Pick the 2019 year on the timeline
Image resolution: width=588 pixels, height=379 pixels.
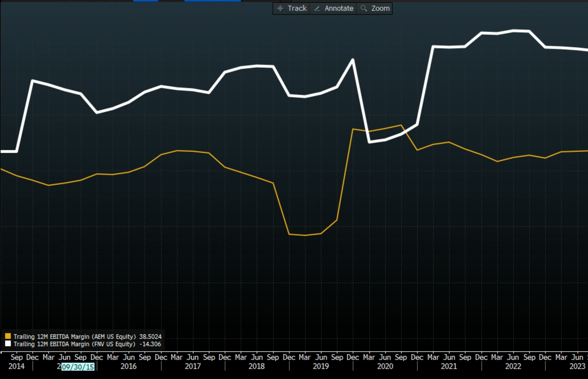tap(321, 366)
